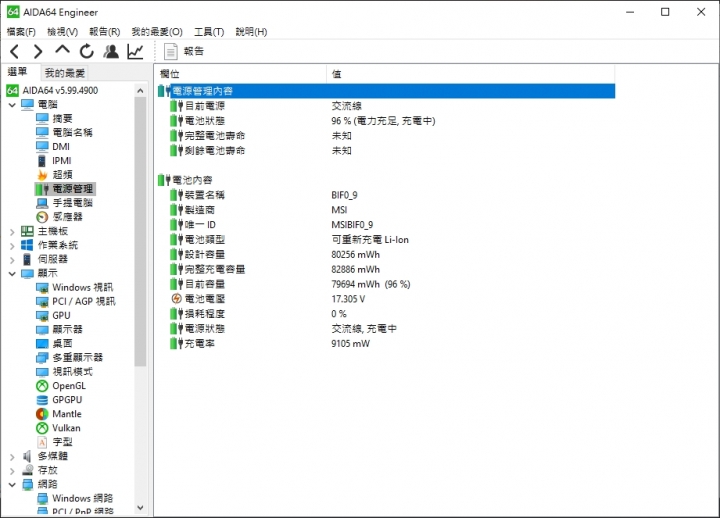Go forward with the right arrow toolbar icon
720x518 pixels.
coord(38,51)
